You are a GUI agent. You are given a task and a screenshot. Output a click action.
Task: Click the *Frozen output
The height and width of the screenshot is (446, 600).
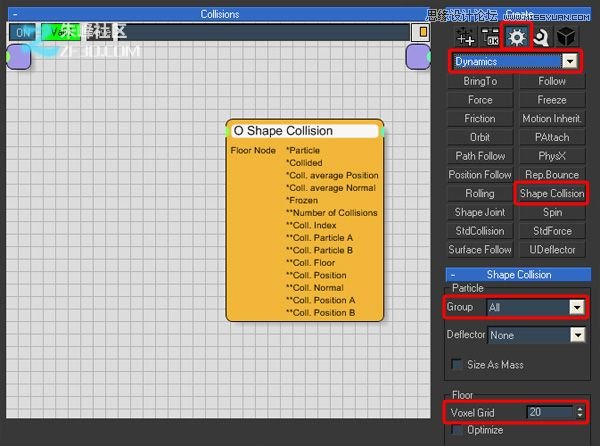(302, 200)
